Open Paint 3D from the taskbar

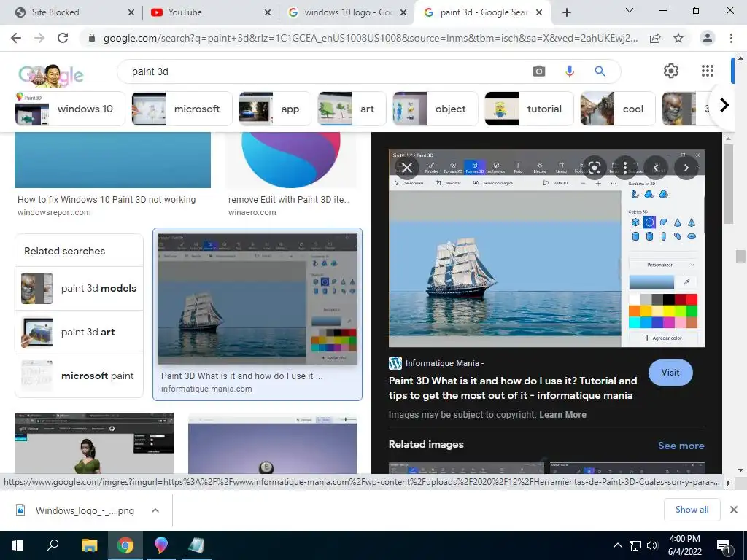161,545
